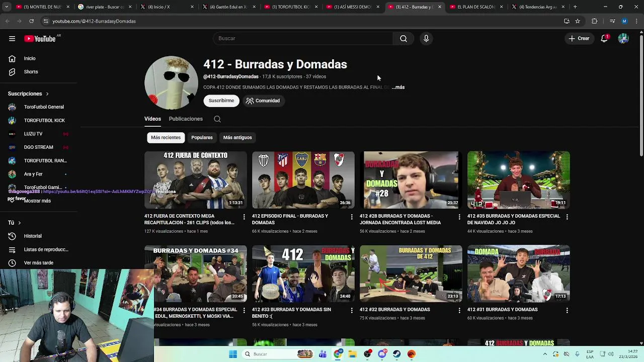Open the browser extensions puzzle icon

595,21
